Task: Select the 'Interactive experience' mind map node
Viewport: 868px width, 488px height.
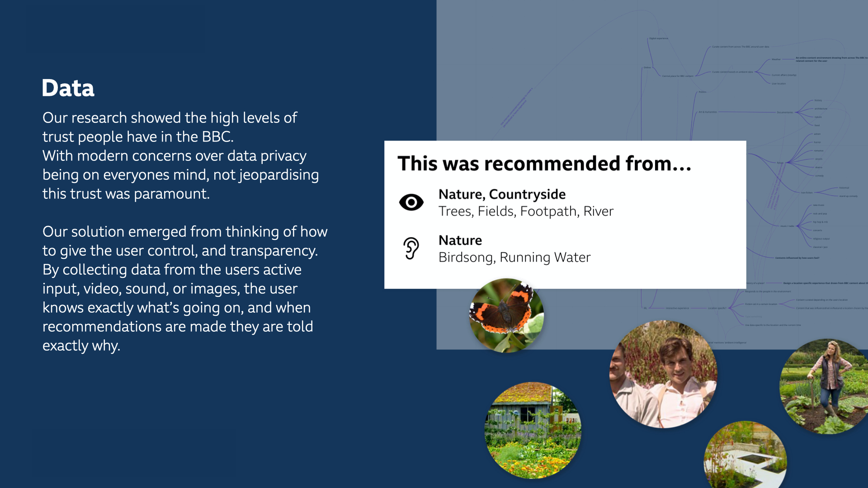Action: 677,308
